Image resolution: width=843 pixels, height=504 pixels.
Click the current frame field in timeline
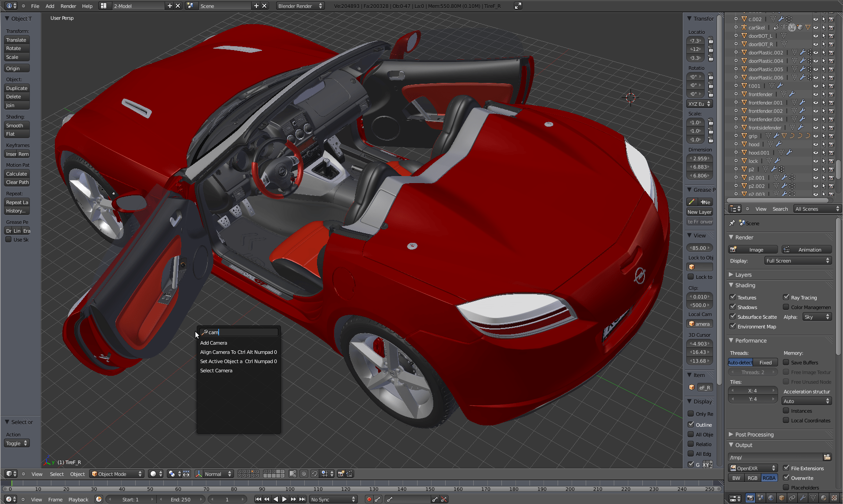(227, 499)
